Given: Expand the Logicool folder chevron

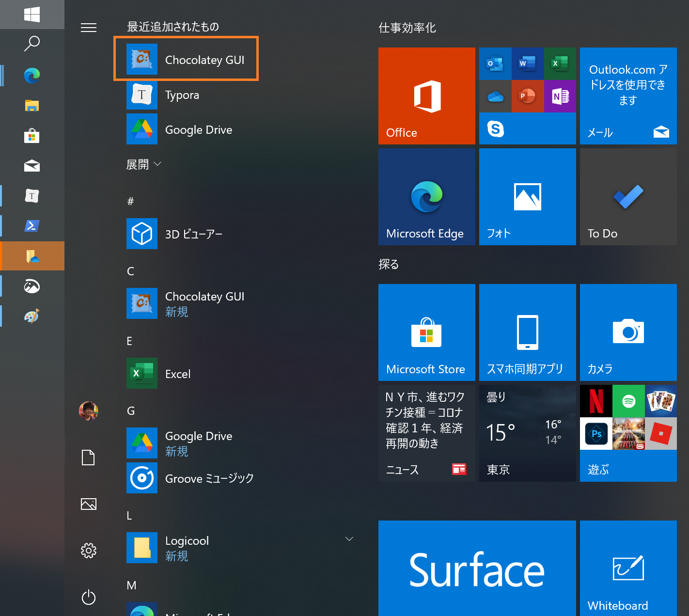Looking at the screenshot, I should click(349, 539).
